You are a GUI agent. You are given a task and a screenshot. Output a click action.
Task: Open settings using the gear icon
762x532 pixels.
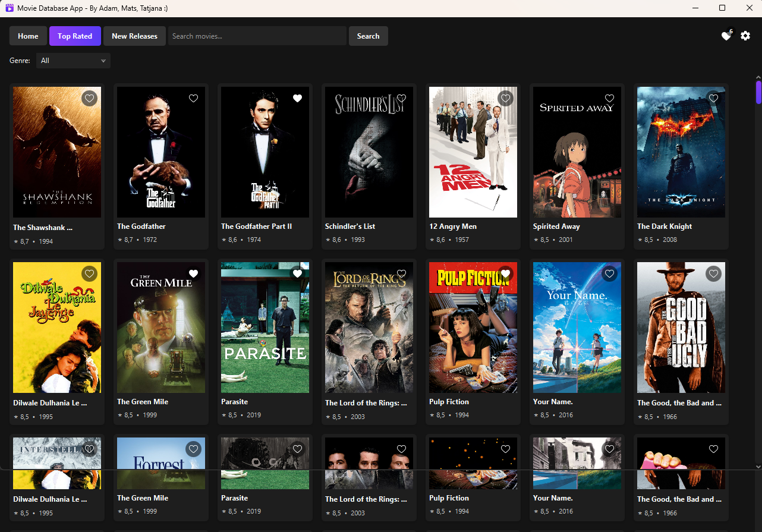[745, 36]
